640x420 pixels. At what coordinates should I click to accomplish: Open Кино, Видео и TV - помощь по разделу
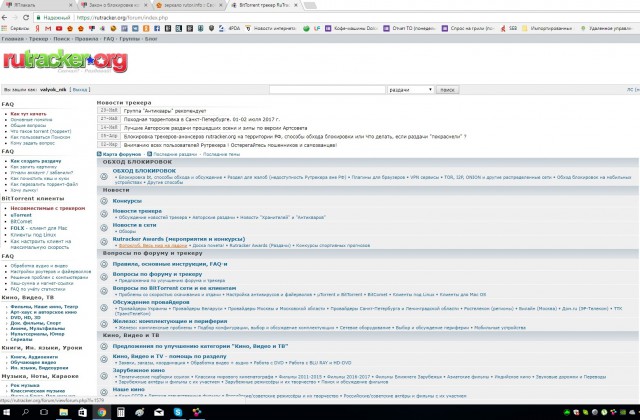pyautogui.click(x=169, y=356)
